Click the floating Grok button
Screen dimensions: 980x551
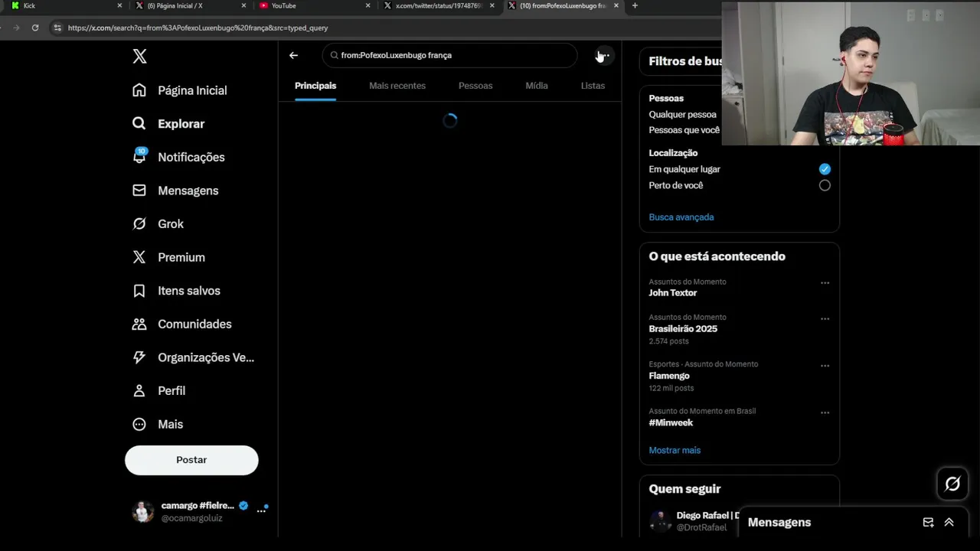click(952, 484)
